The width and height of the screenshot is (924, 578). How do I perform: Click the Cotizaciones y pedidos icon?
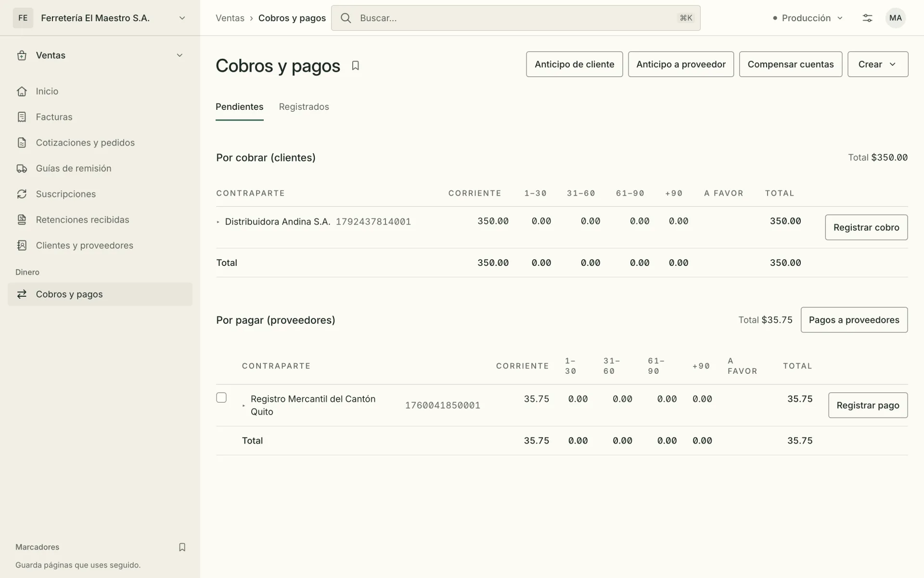[22, 143]
